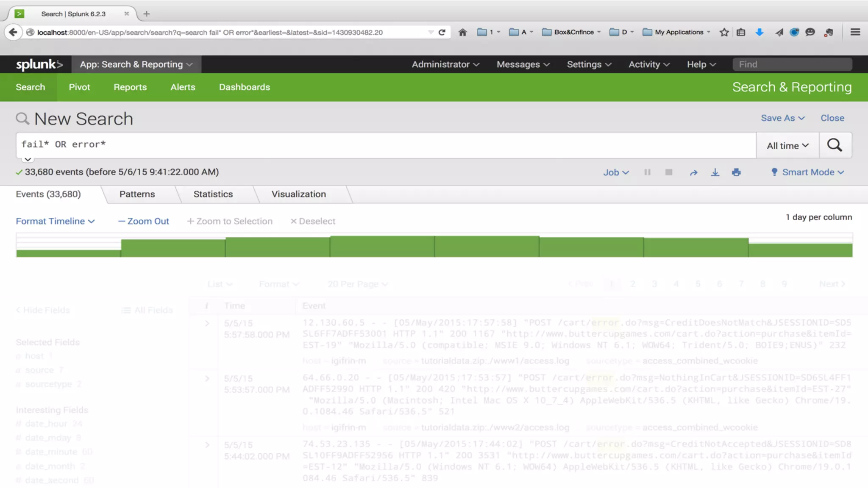Click the paper plane send icon
The width and height of the screenshot is (868, 488).
pyautogui.click(x=779, y=32)
